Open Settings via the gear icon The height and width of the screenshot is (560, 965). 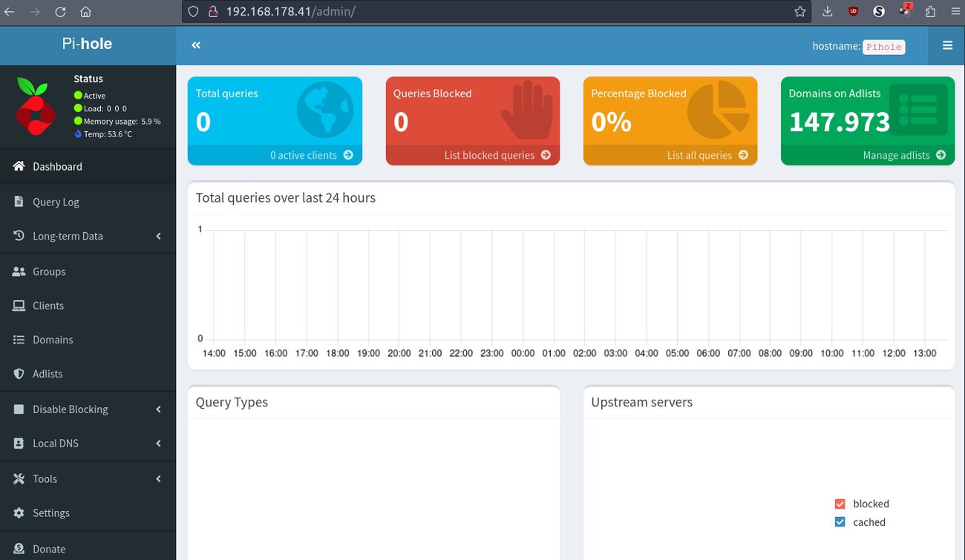[x=19, y=513]
